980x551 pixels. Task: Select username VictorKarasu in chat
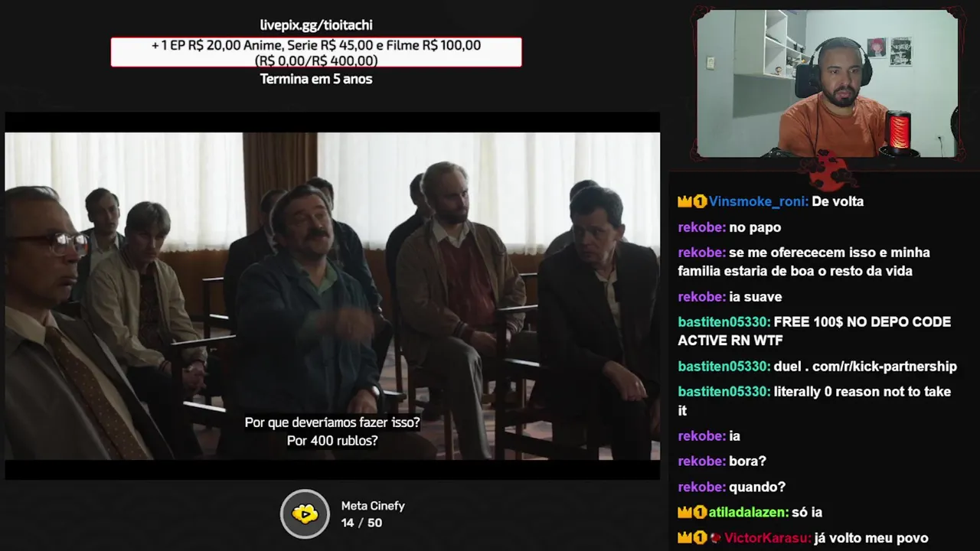767,539
